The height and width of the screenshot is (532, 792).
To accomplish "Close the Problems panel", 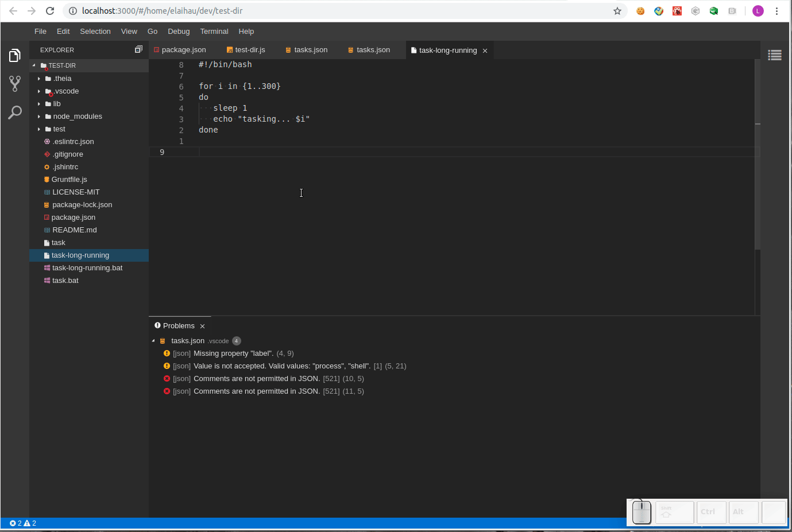I will tap(202, 325).
